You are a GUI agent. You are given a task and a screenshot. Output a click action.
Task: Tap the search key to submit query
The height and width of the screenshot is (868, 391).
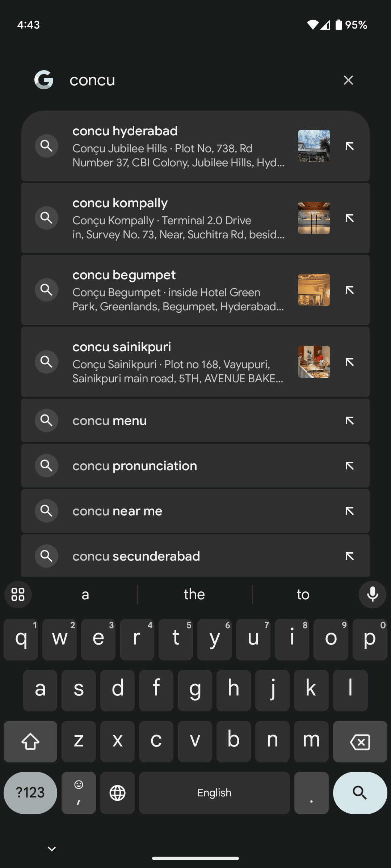pyautogui.click(x=360, y=793)
